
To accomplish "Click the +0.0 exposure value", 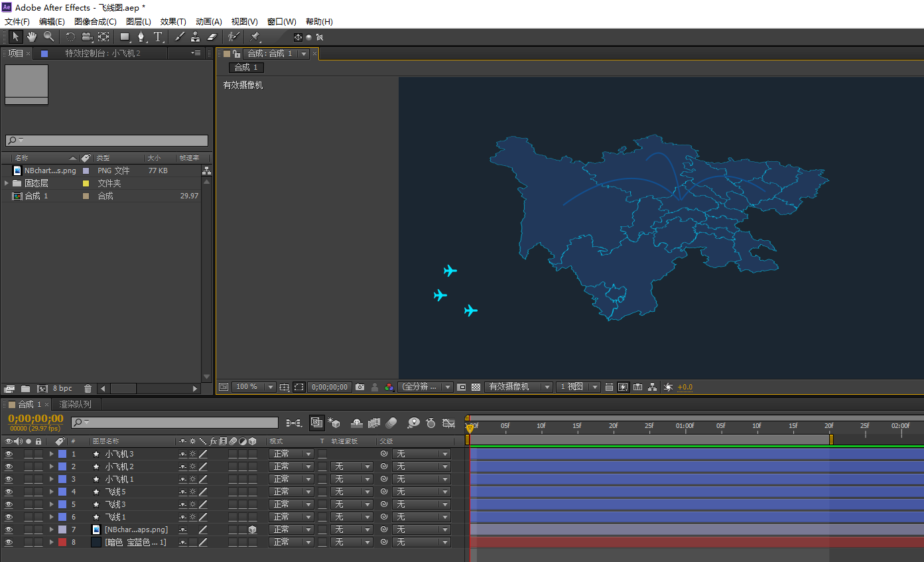I will point(685,387).
